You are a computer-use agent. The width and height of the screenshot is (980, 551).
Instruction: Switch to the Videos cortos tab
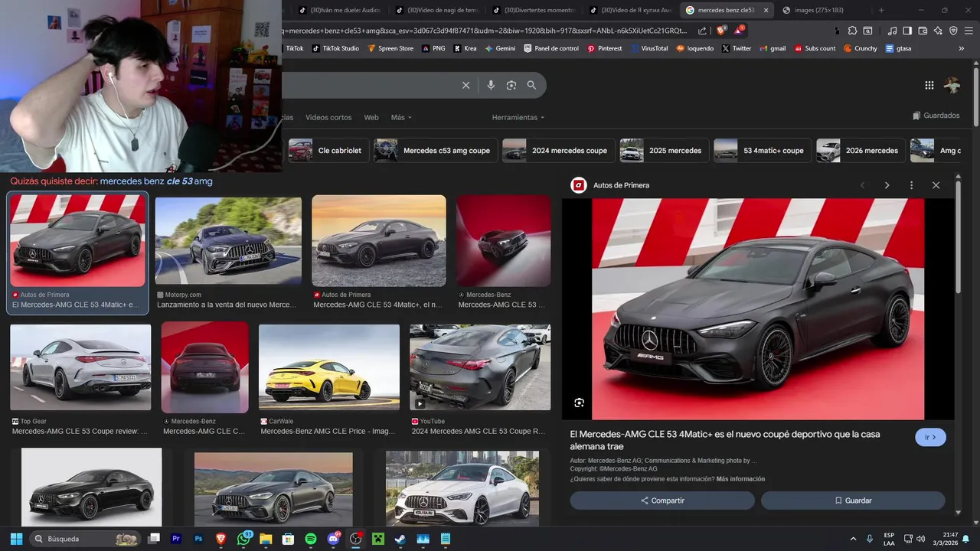point(328,117)
